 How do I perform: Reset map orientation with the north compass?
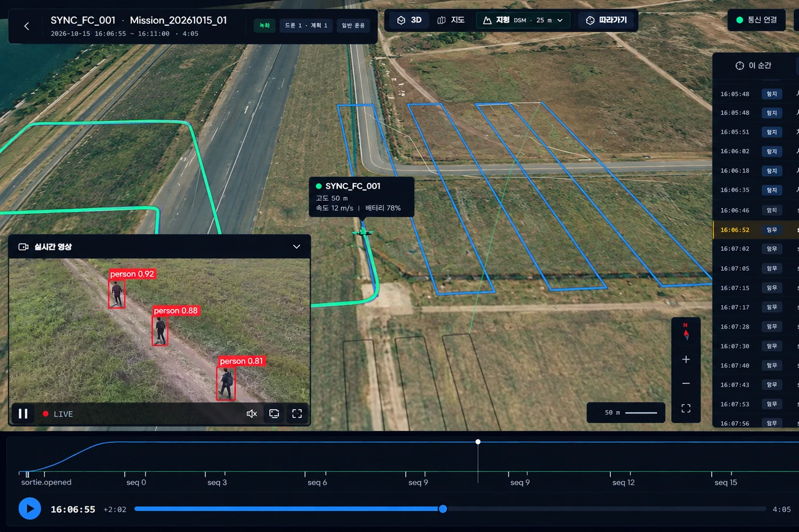point(686,331)
